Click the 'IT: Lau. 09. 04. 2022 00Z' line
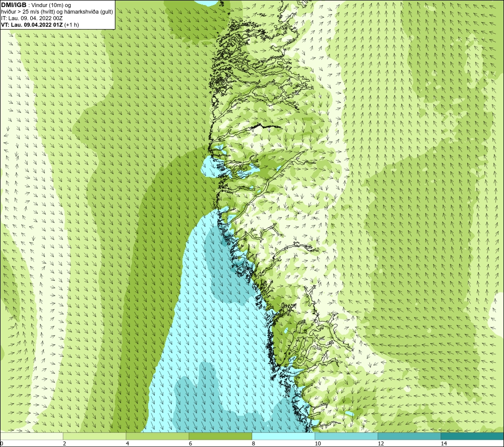504x447 pixels. (32, 18)
